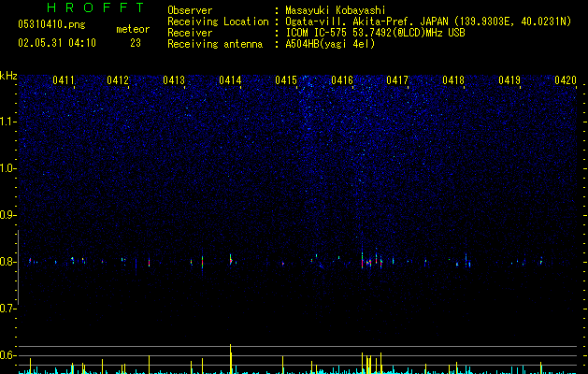
Task: Click the 0419 time marker
Action: (509, 80)
